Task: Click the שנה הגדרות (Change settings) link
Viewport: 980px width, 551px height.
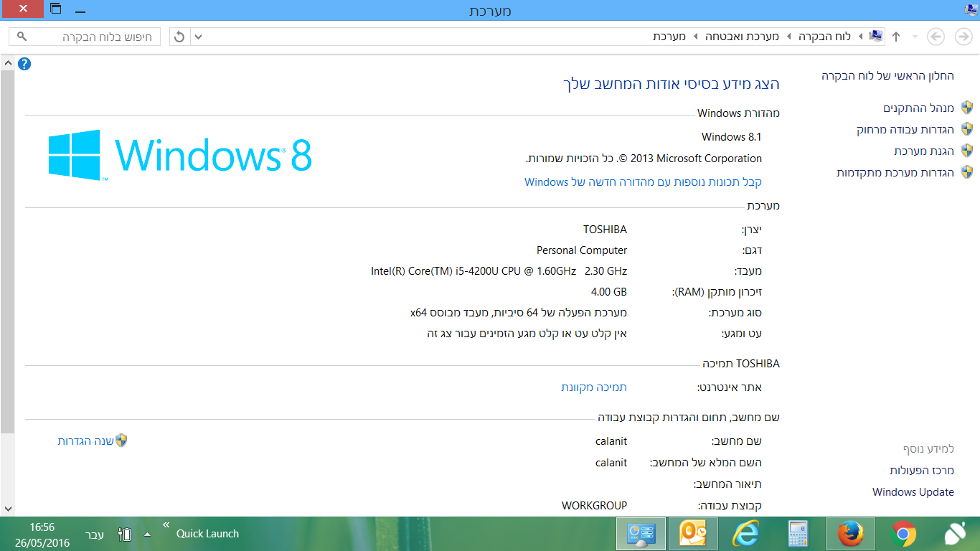Action: coord(85,441)
